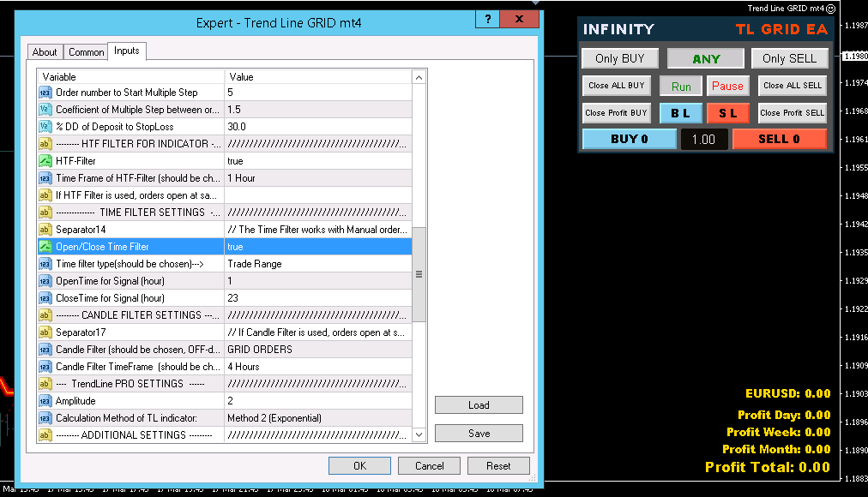Click Close Profit SELL on the EA panel
The image size is (868, 497).
click(x=793, y=113)
